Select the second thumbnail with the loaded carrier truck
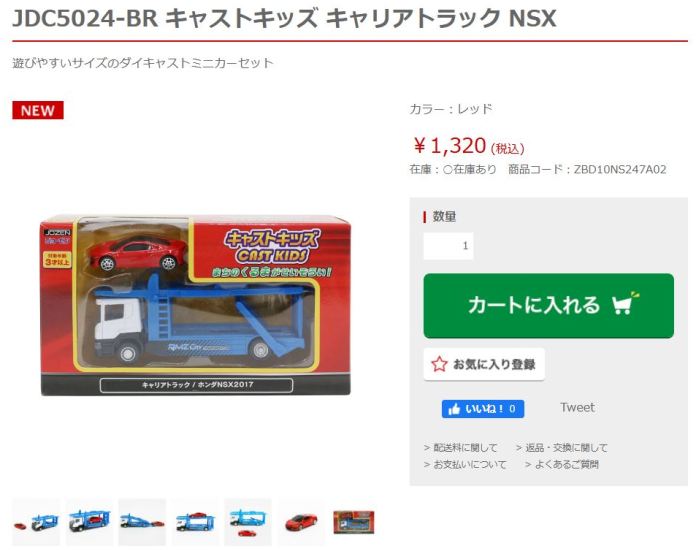Screen dimensions: 700x550 [x=89, y=522]
